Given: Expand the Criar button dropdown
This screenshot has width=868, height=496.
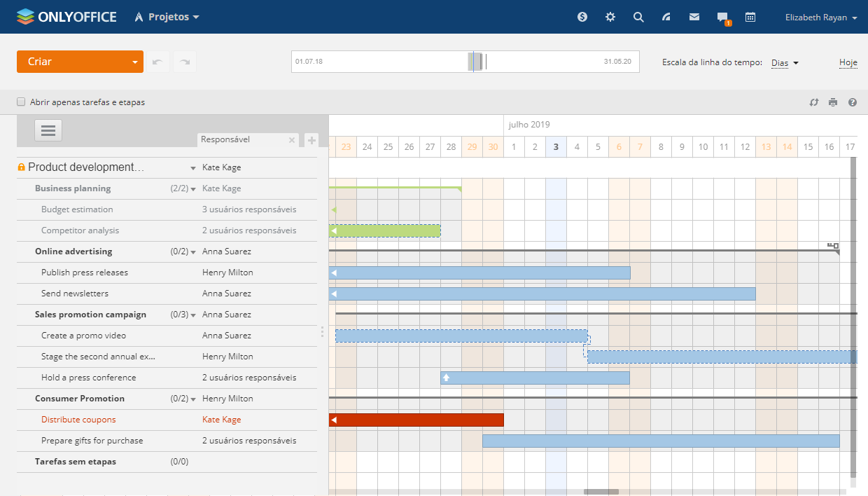Looking at the screenshot, I should 134,62.
